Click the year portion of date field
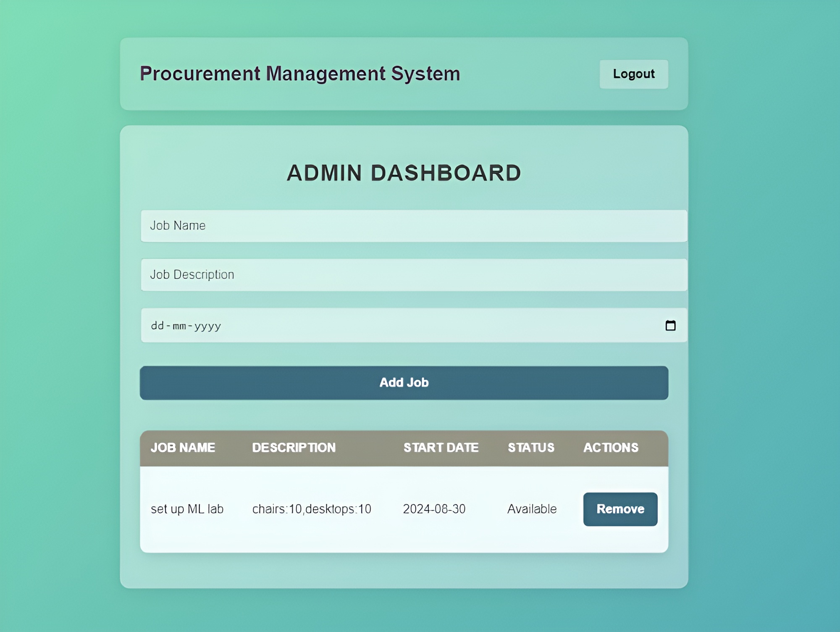 [207, 326]
